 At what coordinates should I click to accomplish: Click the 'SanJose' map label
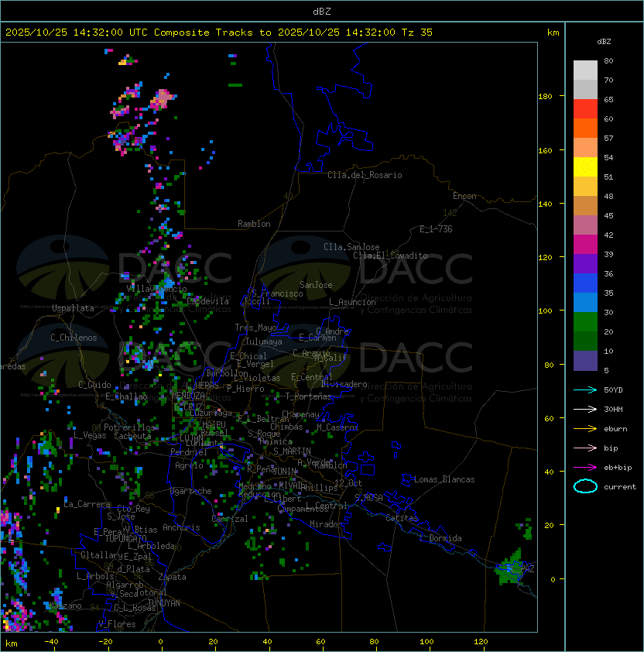pos(316,285)
